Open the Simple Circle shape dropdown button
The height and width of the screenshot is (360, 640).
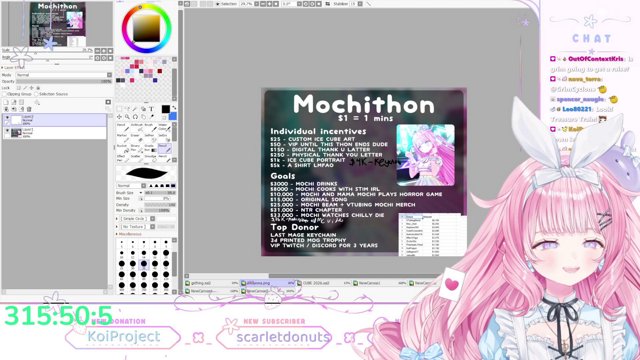[x=153, y=218]
